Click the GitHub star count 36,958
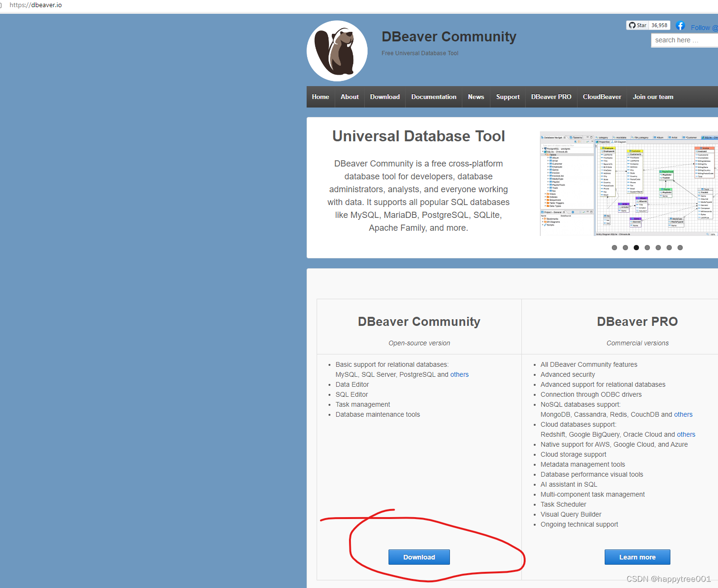 point(659,25)
